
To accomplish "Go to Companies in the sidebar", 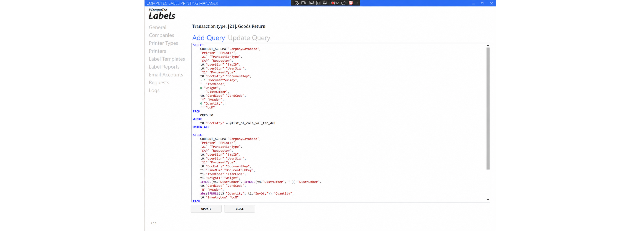I will point(161,35).
